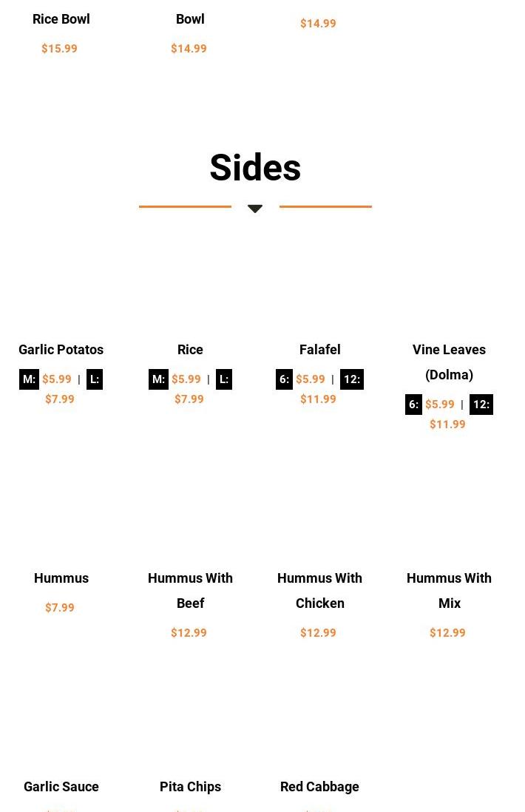
Task: Click the down arrow below Sides heading
Action: point(255,209)
